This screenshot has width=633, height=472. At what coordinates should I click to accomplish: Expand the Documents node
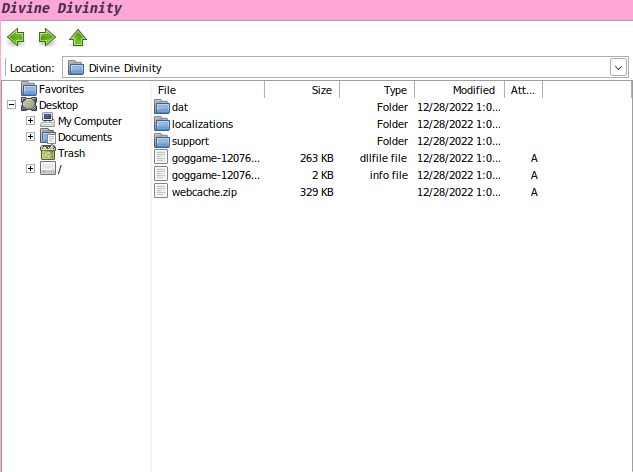pos(30,136)
